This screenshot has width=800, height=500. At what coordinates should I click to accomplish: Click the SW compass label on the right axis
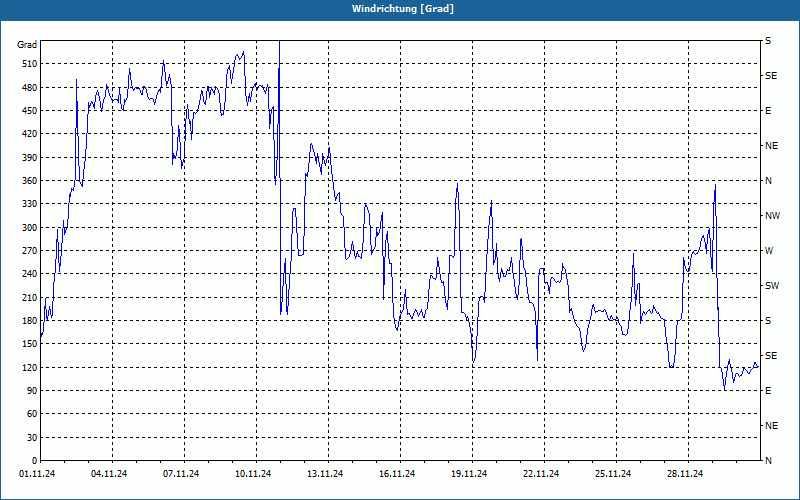(772, 286)
